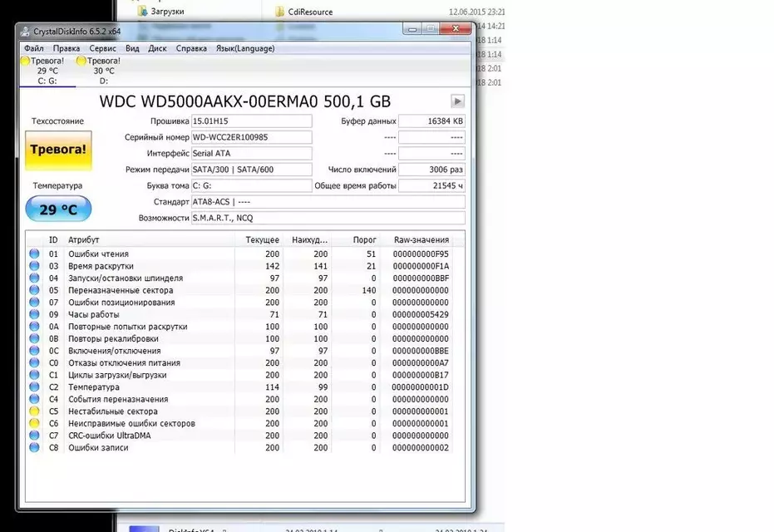Click status dot for CRC-ошибки UltraDMA row

click(34, 436)
